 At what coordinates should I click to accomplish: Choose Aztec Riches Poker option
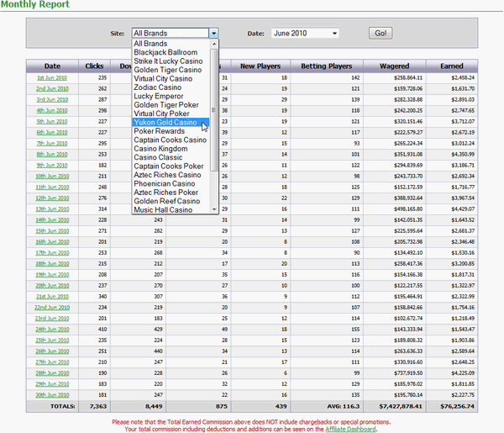pyautogui.click(x=171, y=193)
